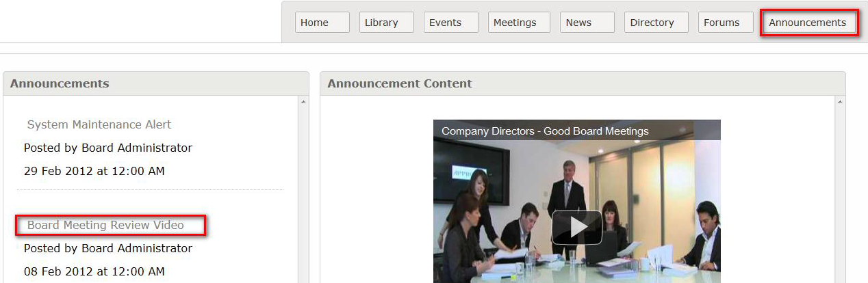The image size is (868, 283).
Task: Navigate to the Forums tab
Action: tap(726, 23)
